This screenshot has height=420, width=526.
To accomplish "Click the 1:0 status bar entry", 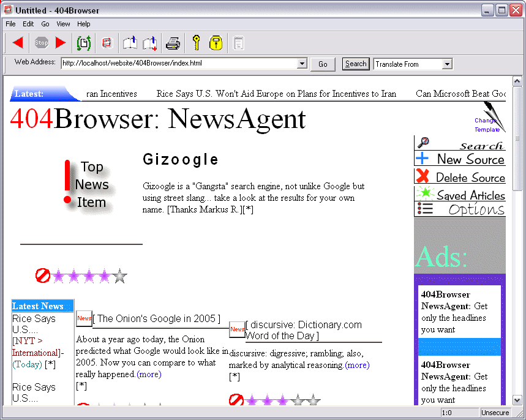I will [x=459, y=413].
